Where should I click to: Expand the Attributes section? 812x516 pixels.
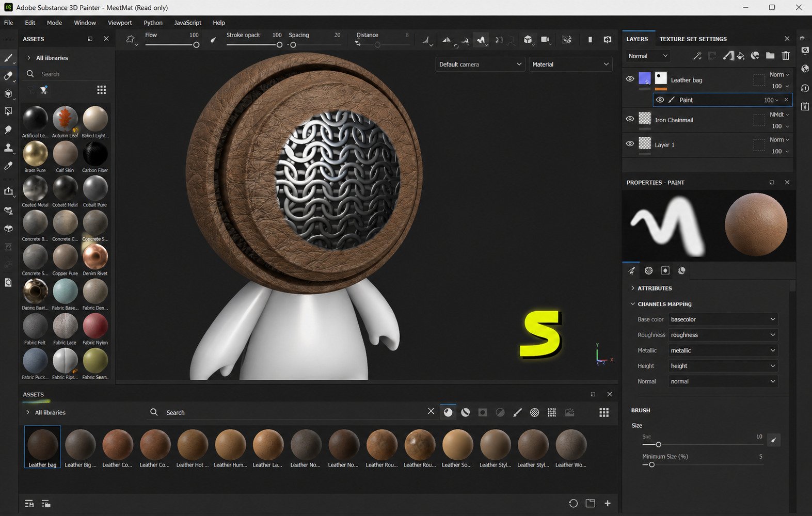tap(651, 288)
